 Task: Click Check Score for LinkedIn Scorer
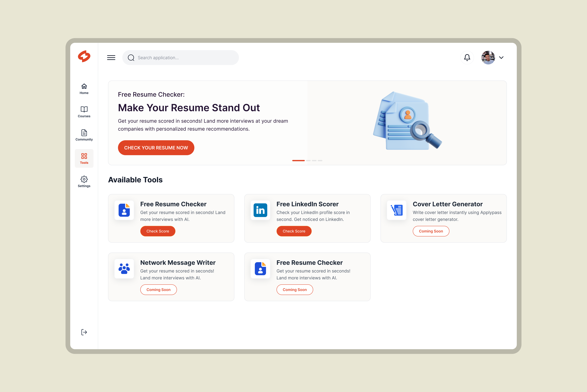coord(294,231)
